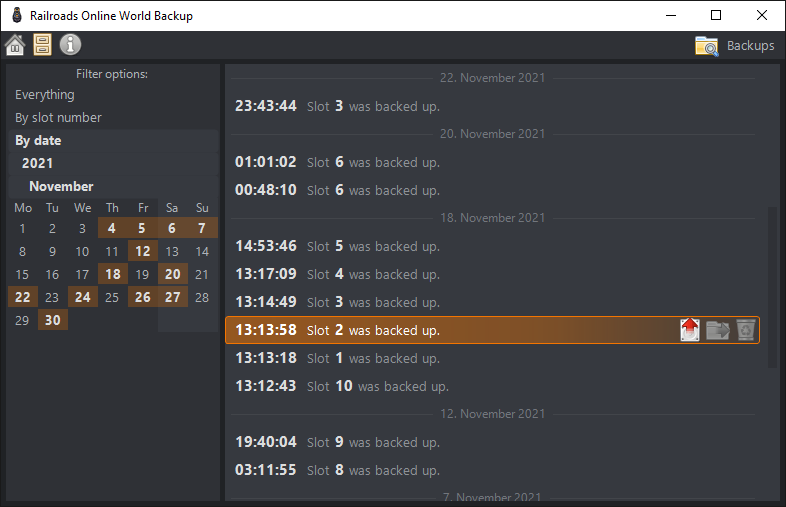
Task: Select calendar day 22
Action: pyautogui.click(x=23, y=297)
